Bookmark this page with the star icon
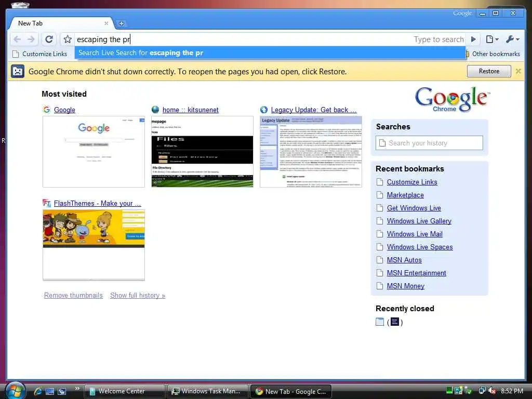532x399 pixels. click(68, 39)
